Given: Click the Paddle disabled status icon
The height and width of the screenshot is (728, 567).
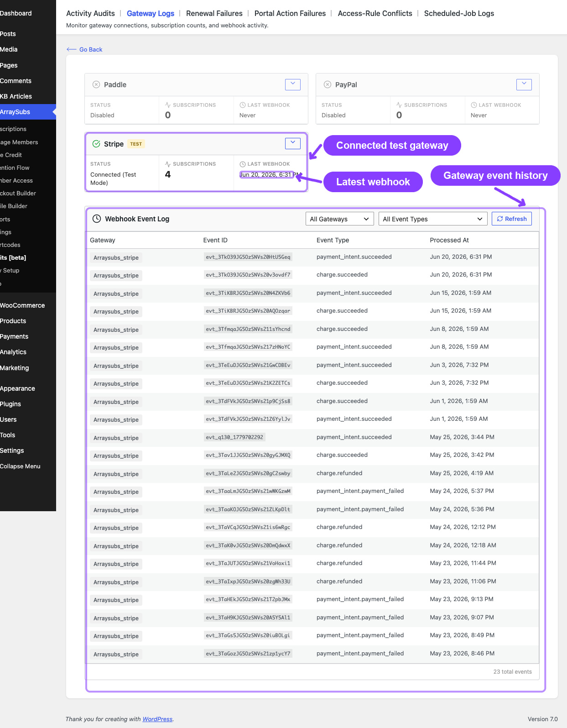Looking at the screenshot, I should [96, 84].
